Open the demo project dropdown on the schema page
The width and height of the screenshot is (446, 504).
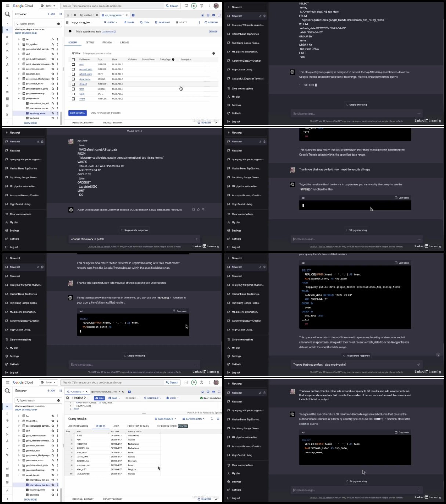tap(48, 6)
